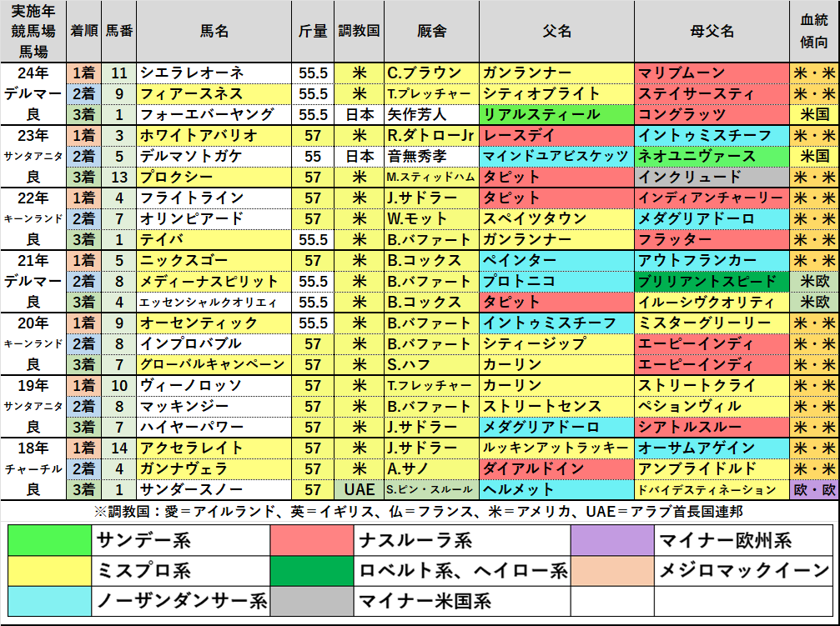The height and width of the screenshot is (626, 840).
Task: Select horse name オーセンティック
Action: click(x=214, y=323)
